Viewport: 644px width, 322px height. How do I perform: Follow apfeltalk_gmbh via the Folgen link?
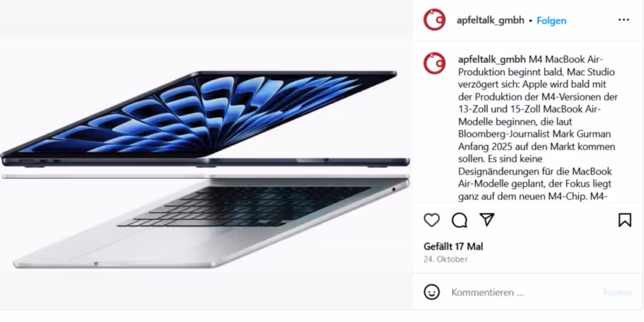[551, 21]
